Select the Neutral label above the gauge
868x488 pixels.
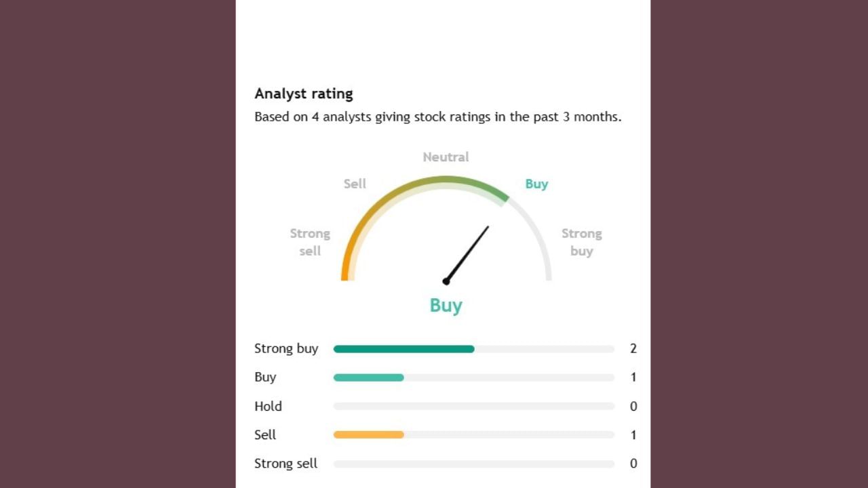click(446, 157)
